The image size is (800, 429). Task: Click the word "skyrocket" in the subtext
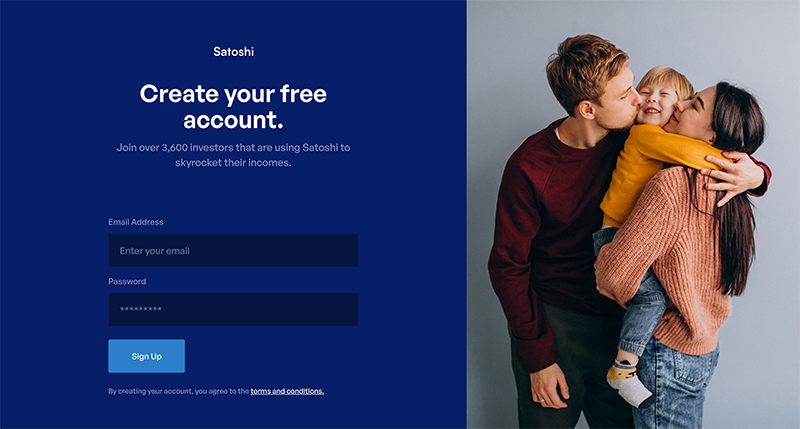click(195, 163)
